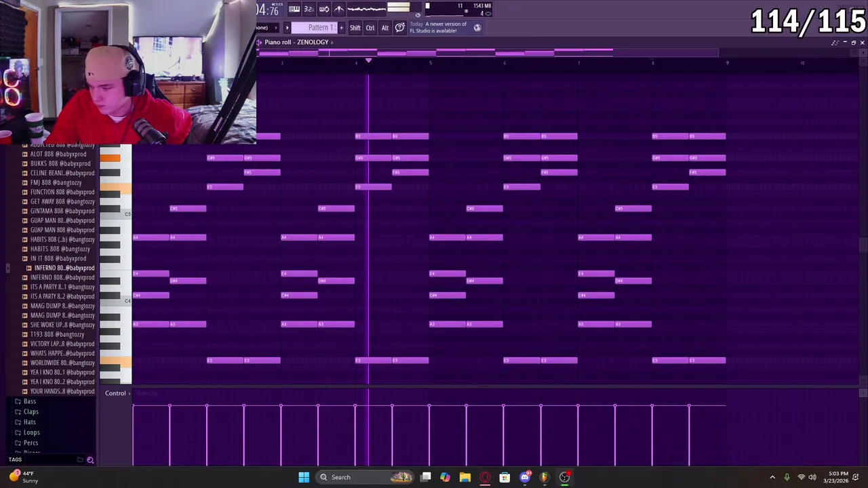Screen dimensions: 868x488
Task: Open the Piano roll menu speaker icon
Action: tap(259, 42)
